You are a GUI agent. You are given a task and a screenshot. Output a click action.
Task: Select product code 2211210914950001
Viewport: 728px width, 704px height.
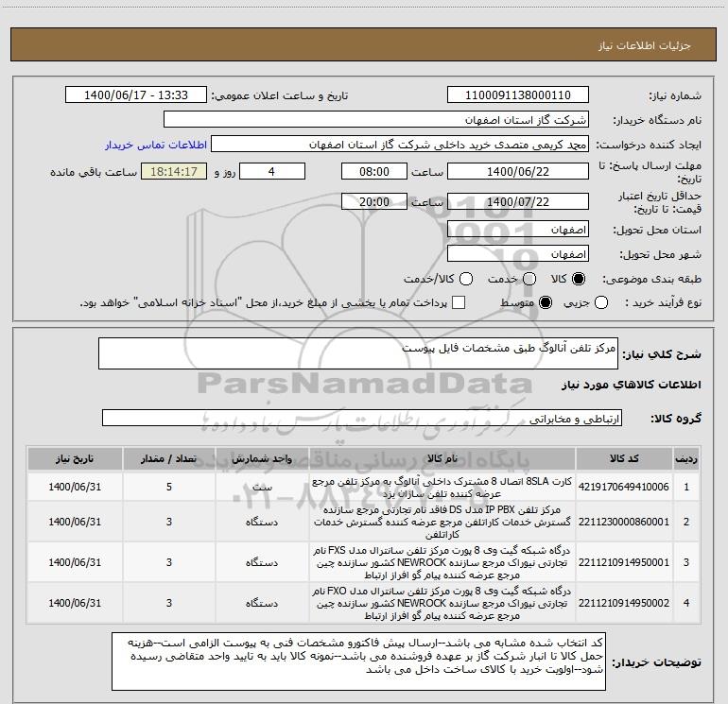pyautogui.click(x=624, y=562)
